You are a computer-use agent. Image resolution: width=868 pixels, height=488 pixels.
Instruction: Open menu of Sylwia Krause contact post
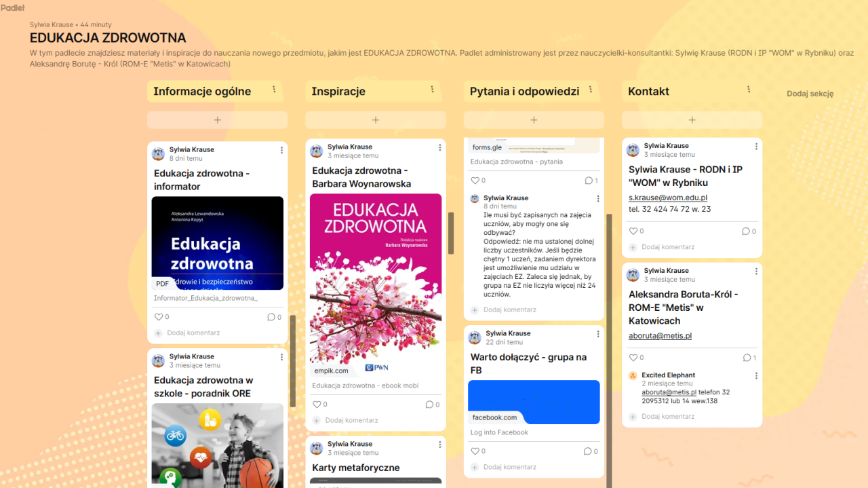coord(756,147)
